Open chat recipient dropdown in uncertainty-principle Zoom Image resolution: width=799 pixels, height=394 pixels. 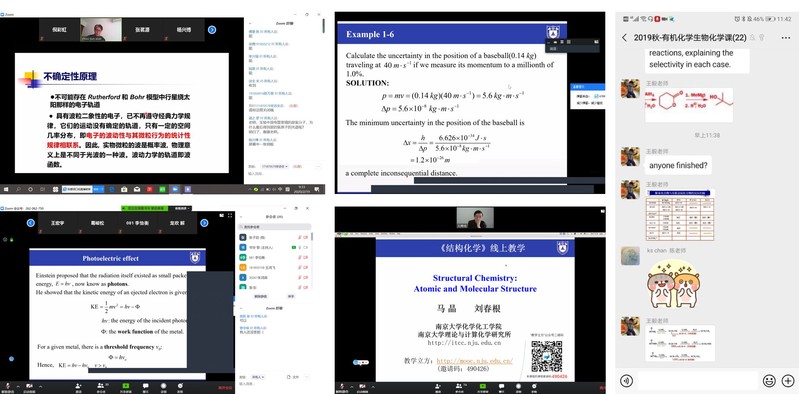click(x=275, y=166)
